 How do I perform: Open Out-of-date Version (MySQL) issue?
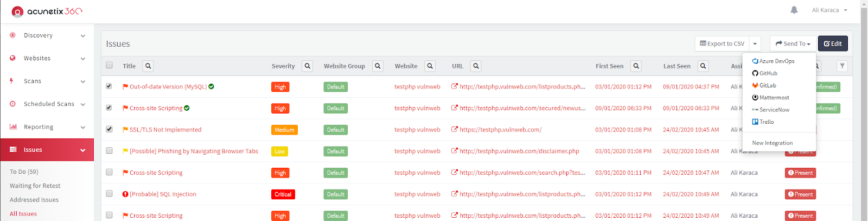tap(168, 86)
